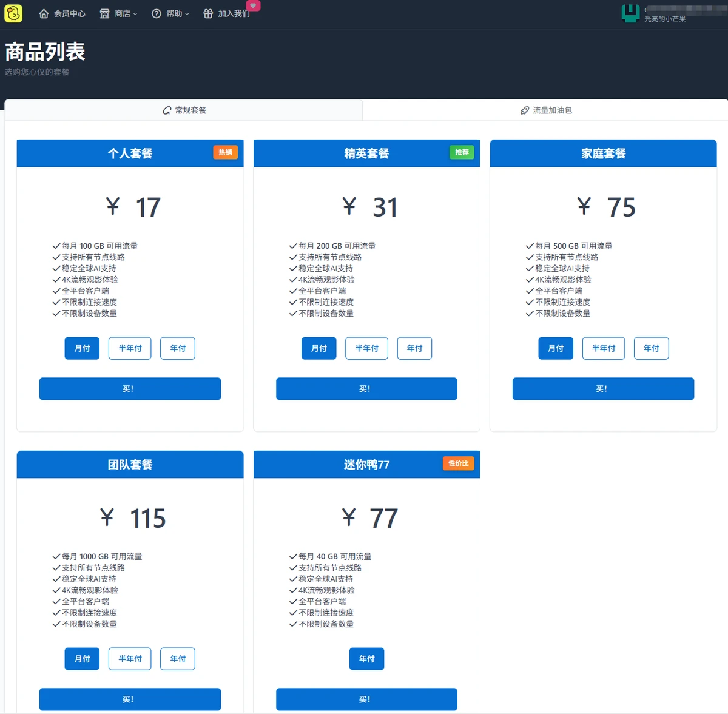
Task: Select 半年付 for 个人套餐
Action: 130,348
